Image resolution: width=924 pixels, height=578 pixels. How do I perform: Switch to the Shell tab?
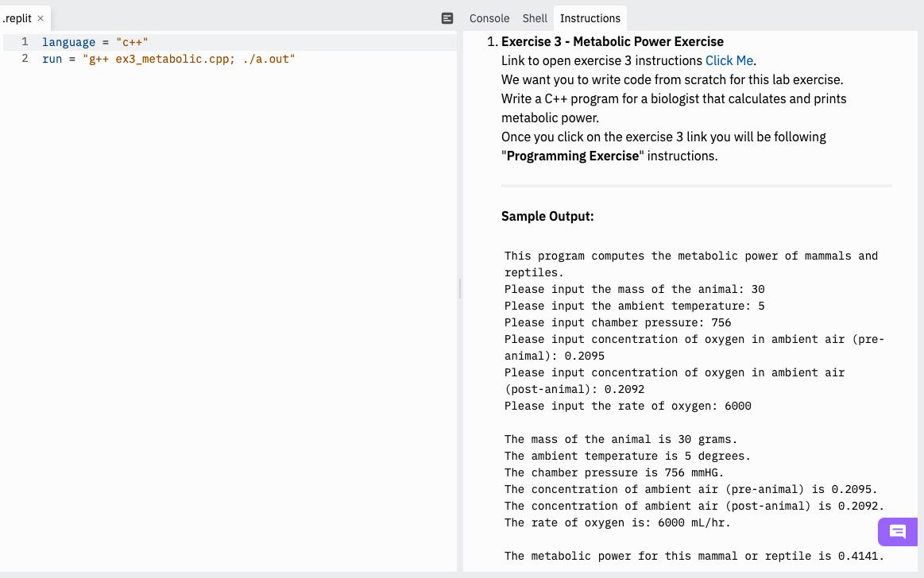[534, 17]
